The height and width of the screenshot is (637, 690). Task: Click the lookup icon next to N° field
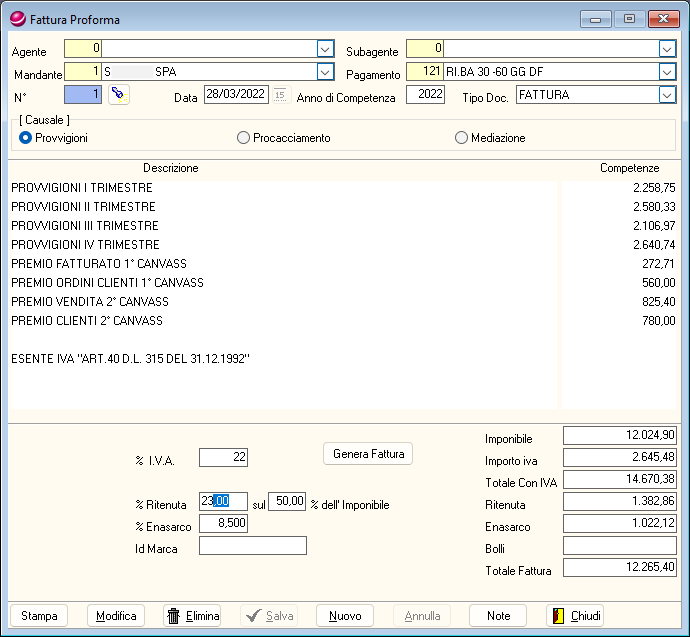pos(119,94)
